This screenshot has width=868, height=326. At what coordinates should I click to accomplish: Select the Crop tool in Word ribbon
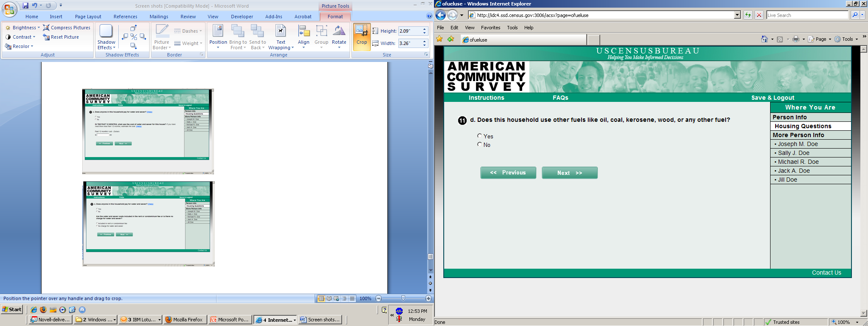[362, 36]
